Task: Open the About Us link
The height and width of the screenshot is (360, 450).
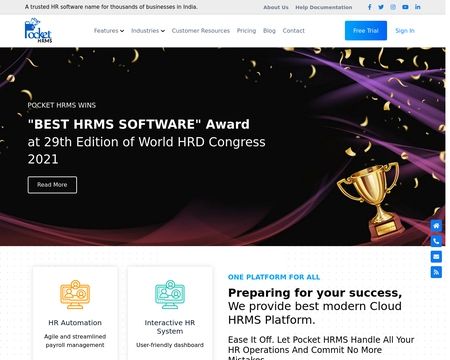Action: [276, 7]
